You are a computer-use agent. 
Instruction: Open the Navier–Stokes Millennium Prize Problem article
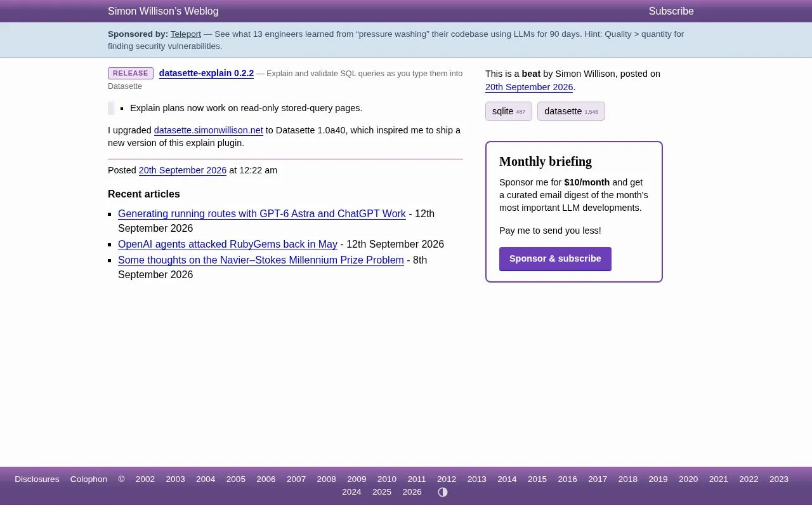point(261,260)
